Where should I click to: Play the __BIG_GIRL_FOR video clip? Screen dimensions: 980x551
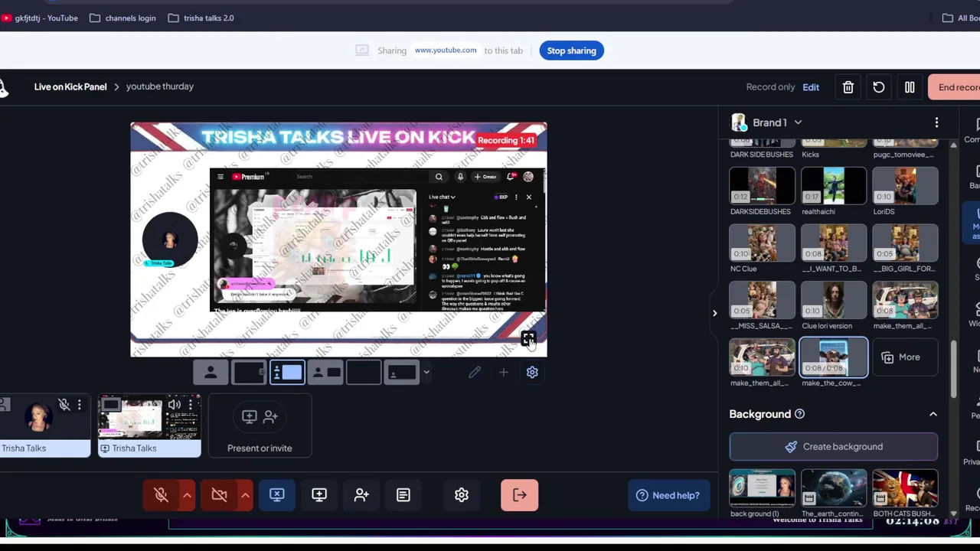[x=905, y=243]
